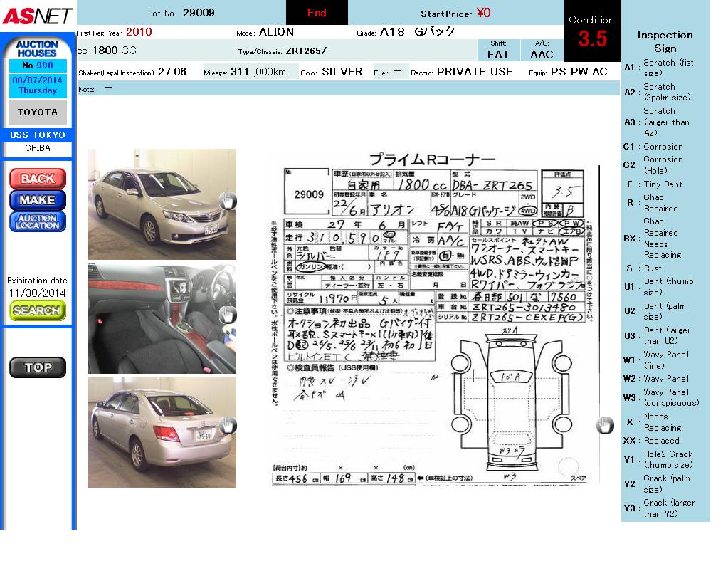Screen dimensions: 728x581
Task: Select the TOYOTA make box
Action: point(38,112)
